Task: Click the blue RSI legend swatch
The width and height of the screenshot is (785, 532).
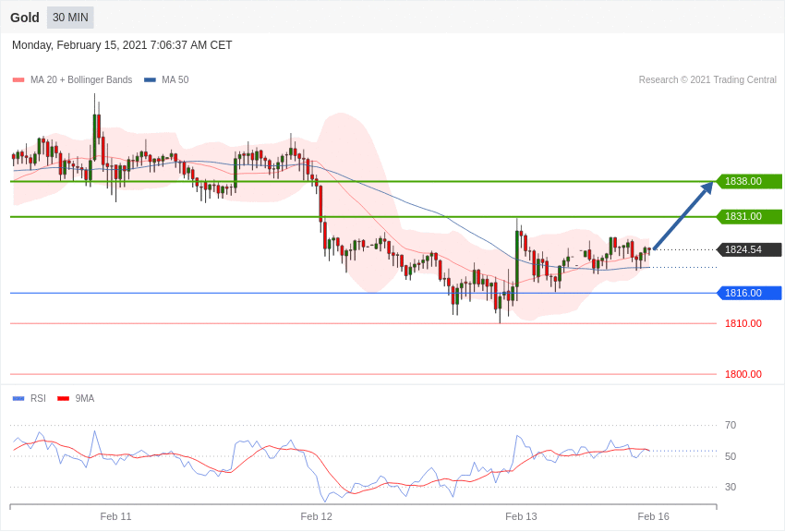Action: click(x=18, y=398)
